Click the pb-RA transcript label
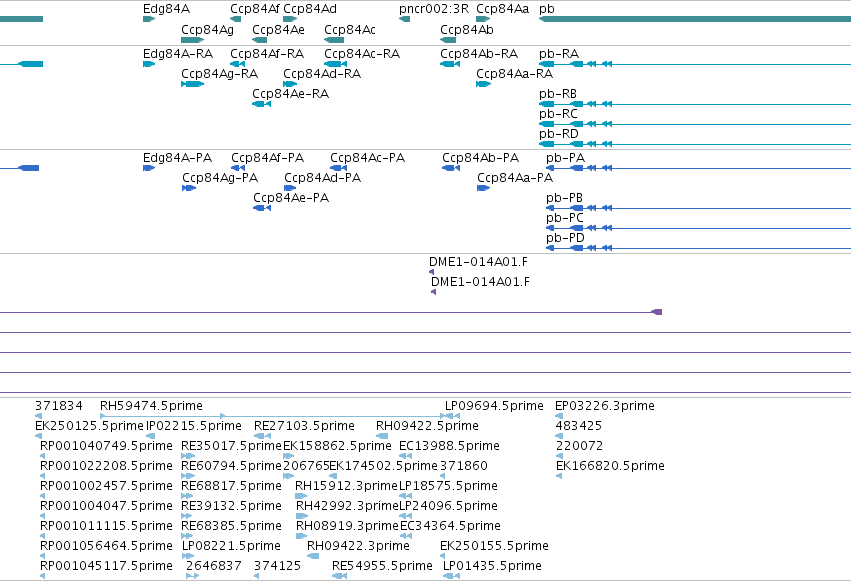This screenshot has height=581, width=851. pyautogui.click(x=558, y=54)
